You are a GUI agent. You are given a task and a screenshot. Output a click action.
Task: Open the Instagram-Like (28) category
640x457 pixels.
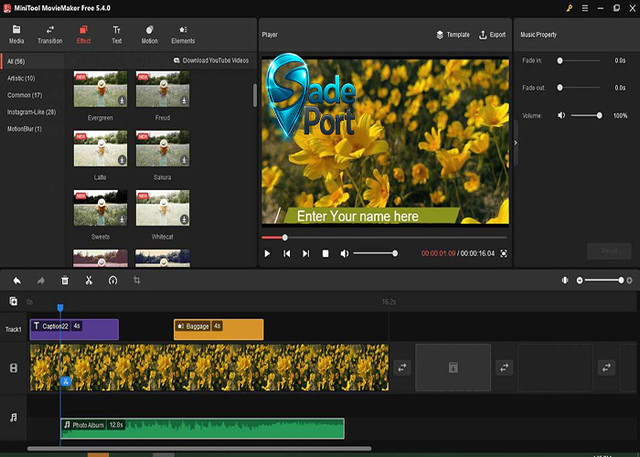(x=31, y=112)
